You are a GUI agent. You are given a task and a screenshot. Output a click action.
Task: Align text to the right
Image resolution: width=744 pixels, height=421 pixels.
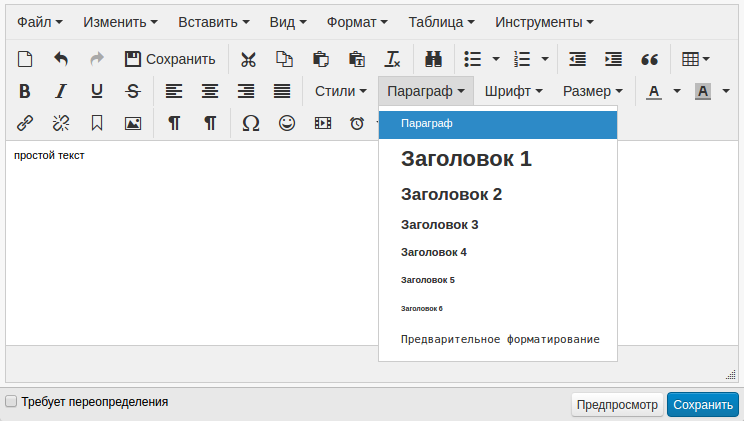click(x=246, y=91)
